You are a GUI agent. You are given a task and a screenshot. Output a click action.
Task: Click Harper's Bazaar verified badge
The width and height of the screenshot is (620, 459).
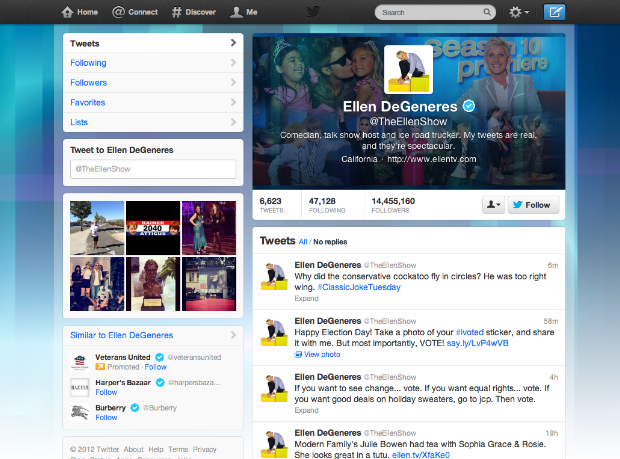(x=160, y=382)
